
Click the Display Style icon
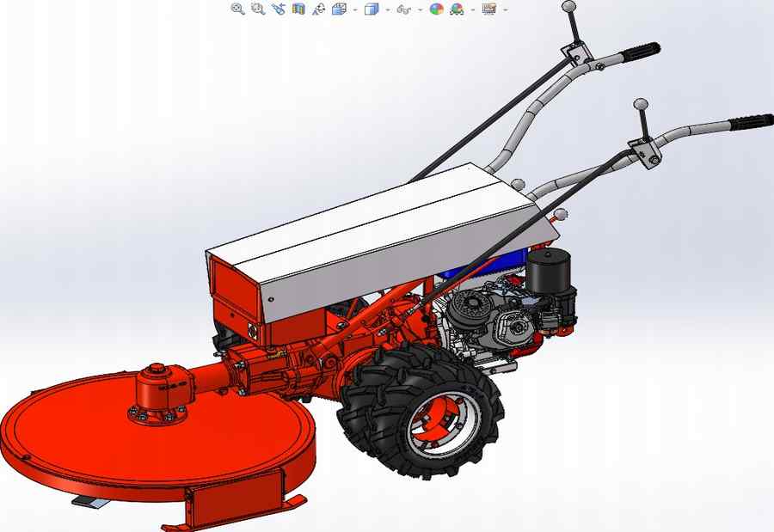pyautogui.click(x=372, y=9)
